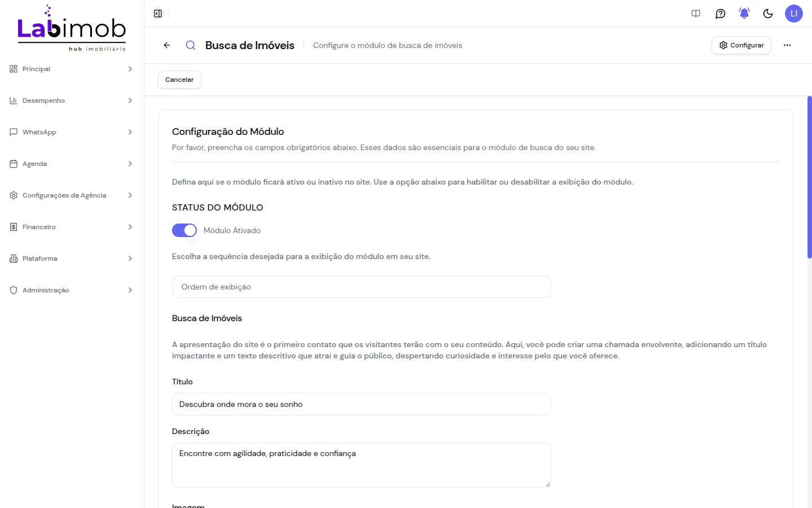The height and width of the screenshot is (508, 812).
Task: Collapse the sidebar panel icon
Action: pyautogui.click(x=158, y=14)
